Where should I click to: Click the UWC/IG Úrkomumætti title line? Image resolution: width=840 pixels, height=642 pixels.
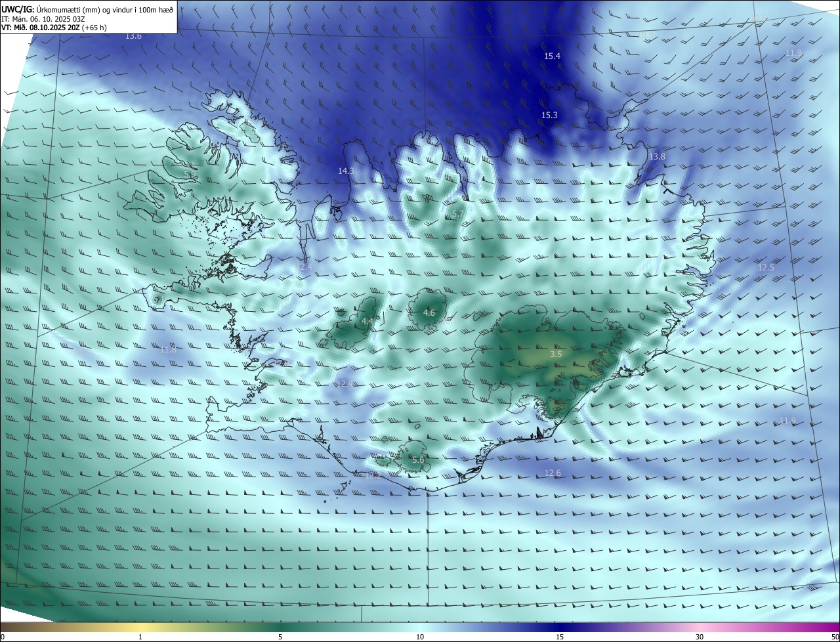point(87,10)
